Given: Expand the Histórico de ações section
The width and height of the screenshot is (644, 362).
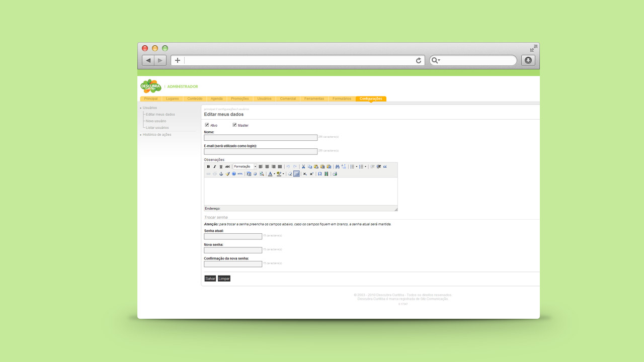Looking at the screenshot, I should click(x=156, y=135).
